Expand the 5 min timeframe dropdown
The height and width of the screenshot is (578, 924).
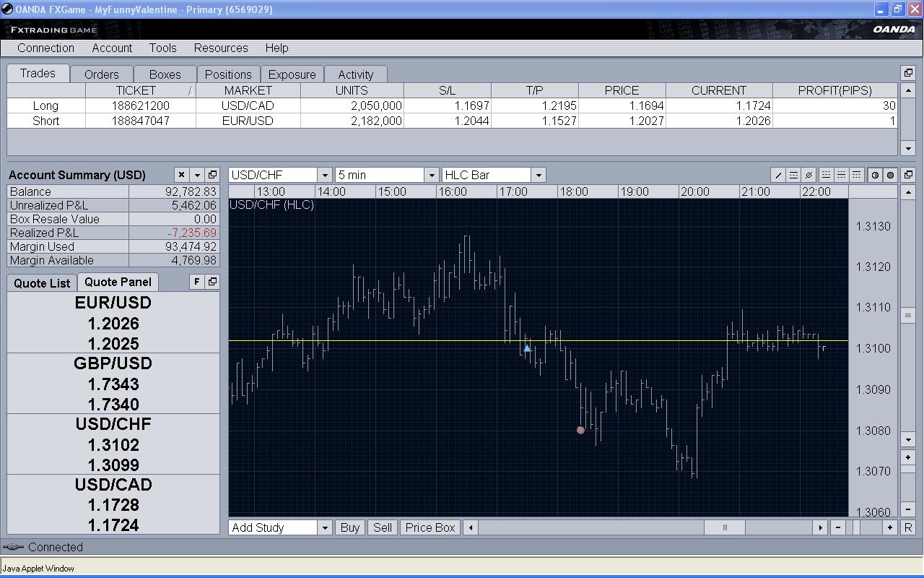pyautogui.click(x=431, y=175)
